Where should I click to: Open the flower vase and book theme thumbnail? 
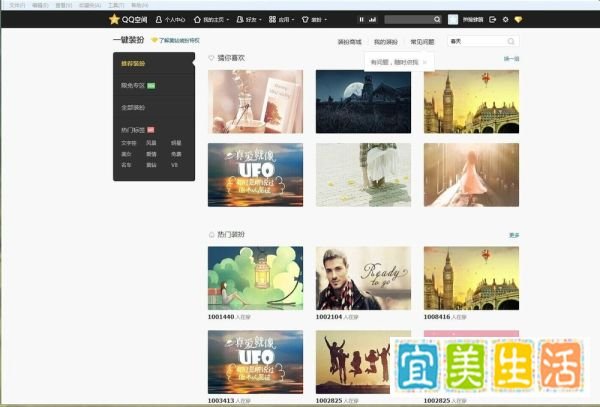(x=255, y=101)
